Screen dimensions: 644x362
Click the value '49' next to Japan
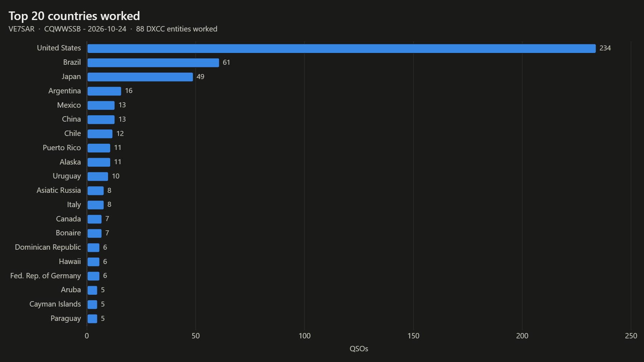click(x=200, y=77)
